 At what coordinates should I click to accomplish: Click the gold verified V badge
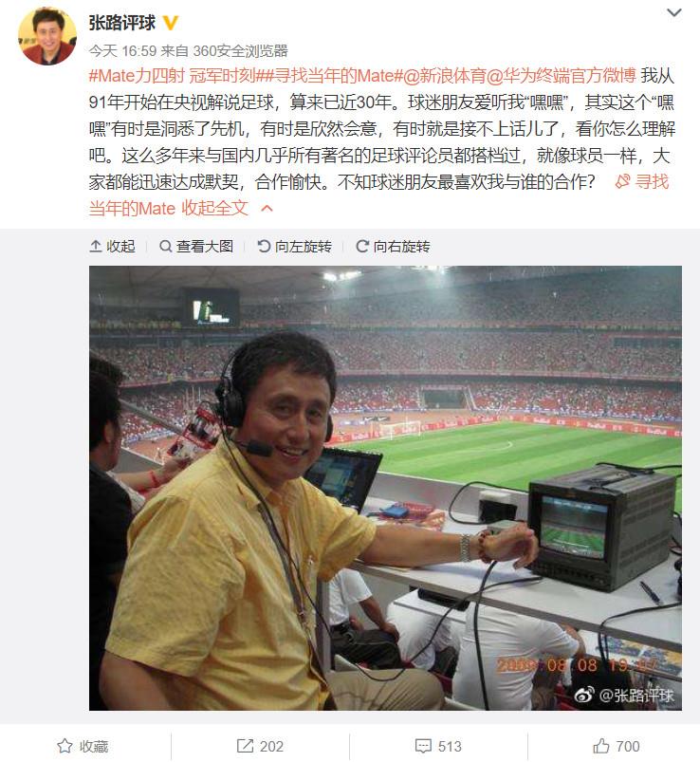171,23
